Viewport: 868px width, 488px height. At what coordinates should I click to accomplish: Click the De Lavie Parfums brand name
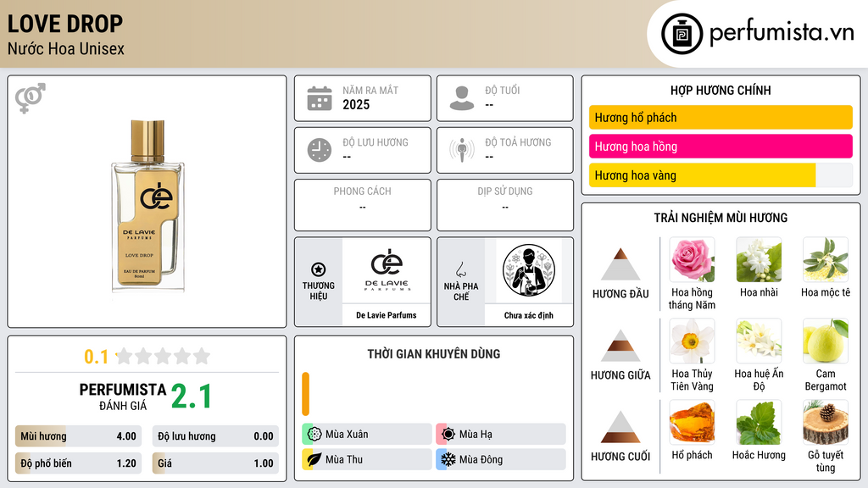(x=387, y=315)
